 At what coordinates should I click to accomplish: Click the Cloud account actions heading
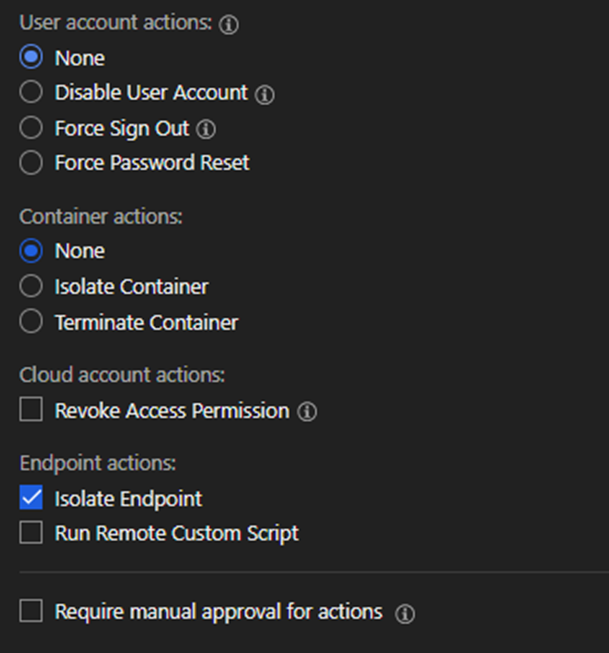pos(122,375)
